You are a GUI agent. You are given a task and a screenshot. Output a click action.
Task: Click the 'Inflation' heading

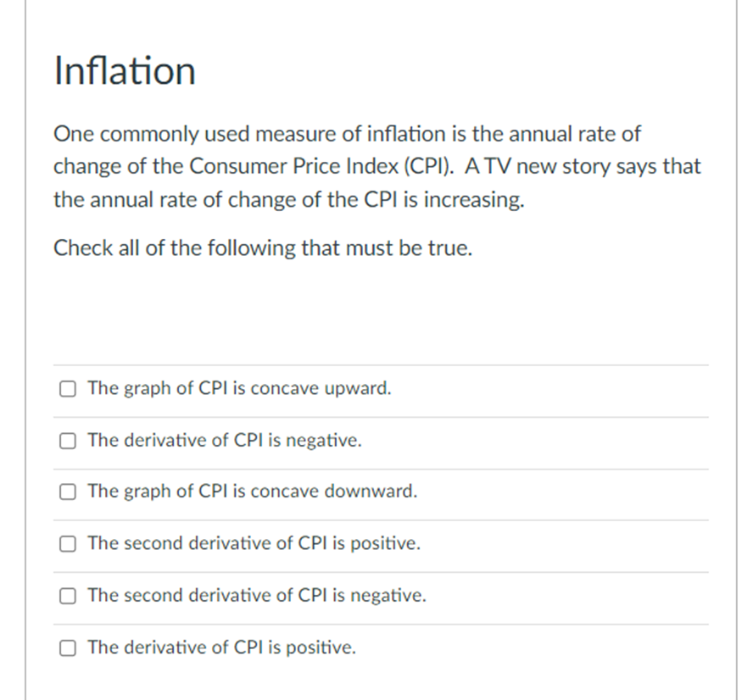point(124,71)
